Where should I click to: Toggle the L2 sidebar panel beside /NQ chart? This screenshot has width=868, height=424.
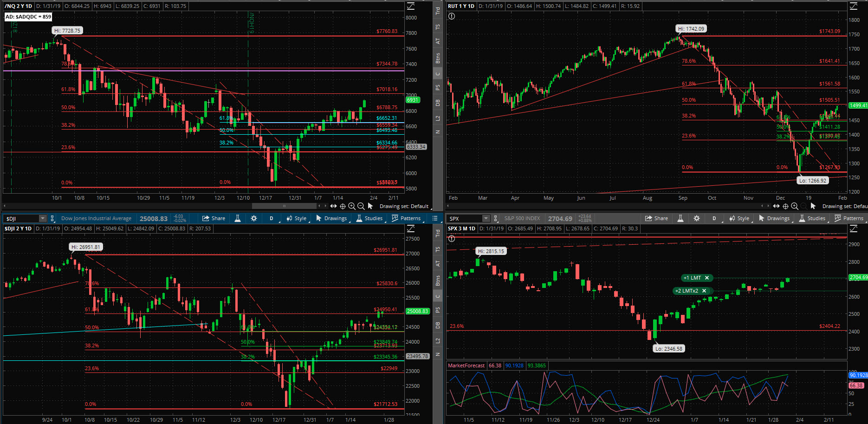coord(438,118)
